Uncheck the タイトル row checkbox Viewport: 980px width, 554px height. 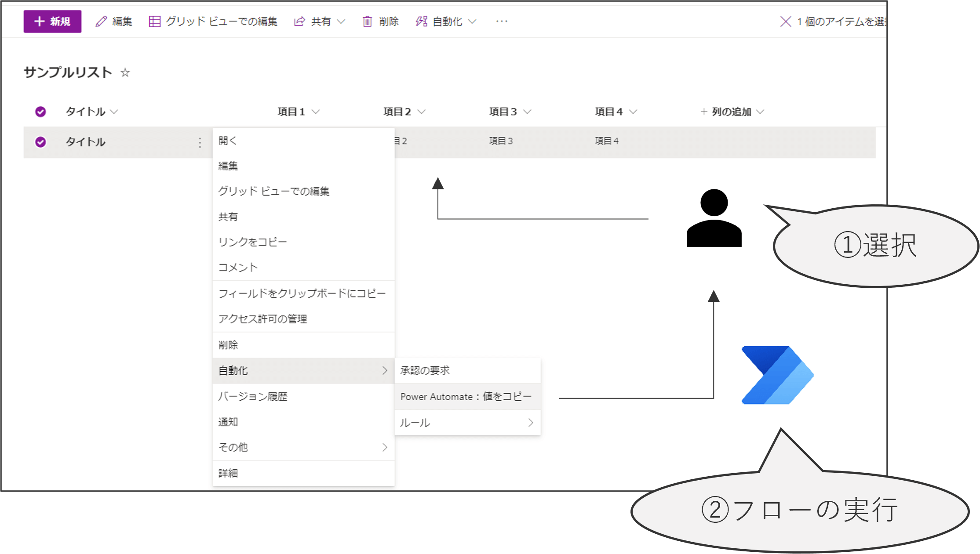[x=40, y=142]
